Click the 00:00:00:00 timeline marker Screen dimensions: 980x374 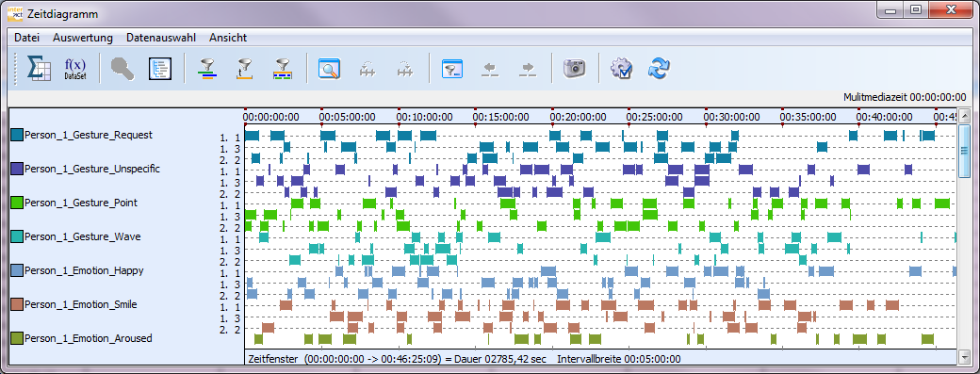(x=271, y=117)
